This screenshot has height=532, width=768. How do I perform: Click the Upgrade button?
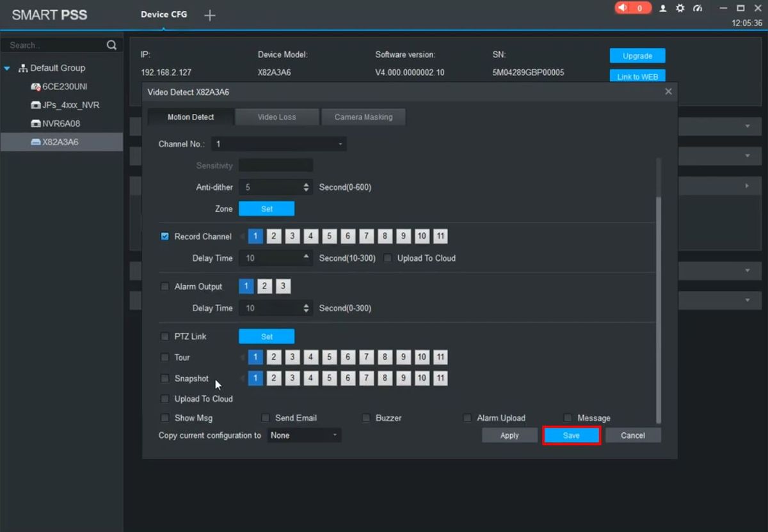637,56
